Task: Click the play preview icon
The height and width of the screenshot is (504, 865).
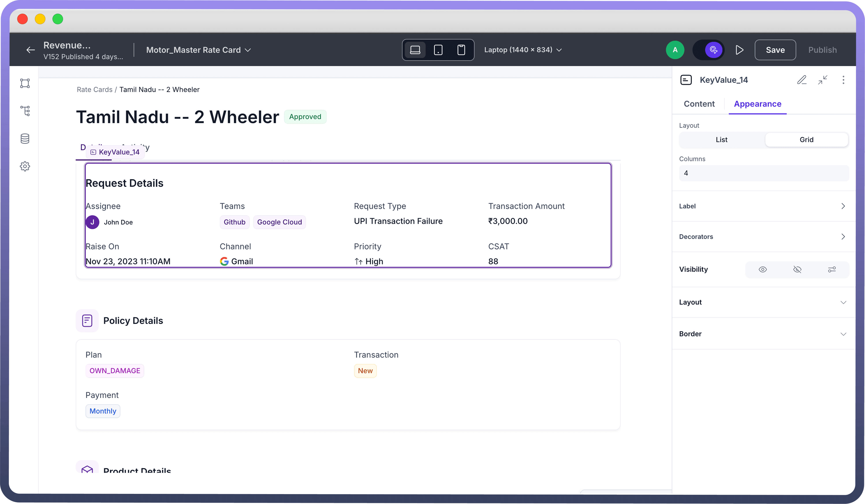Action: [739, 50]
